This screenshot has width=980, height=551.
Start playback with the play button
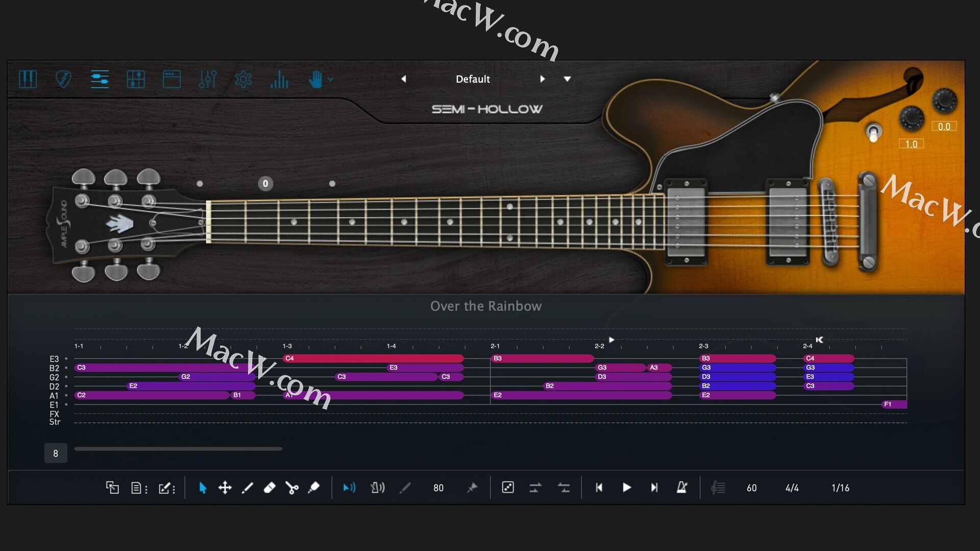point(627,488)
